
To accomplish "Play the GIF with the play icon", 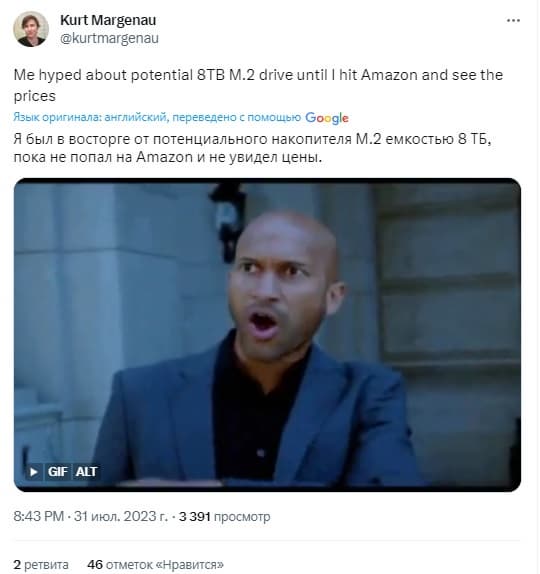I will click(x=34, y=472).
